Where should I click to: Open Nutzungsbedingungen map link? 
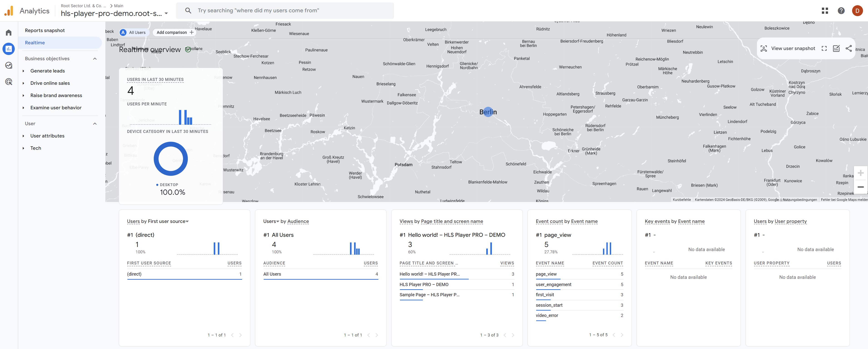[x=800, y=200]
